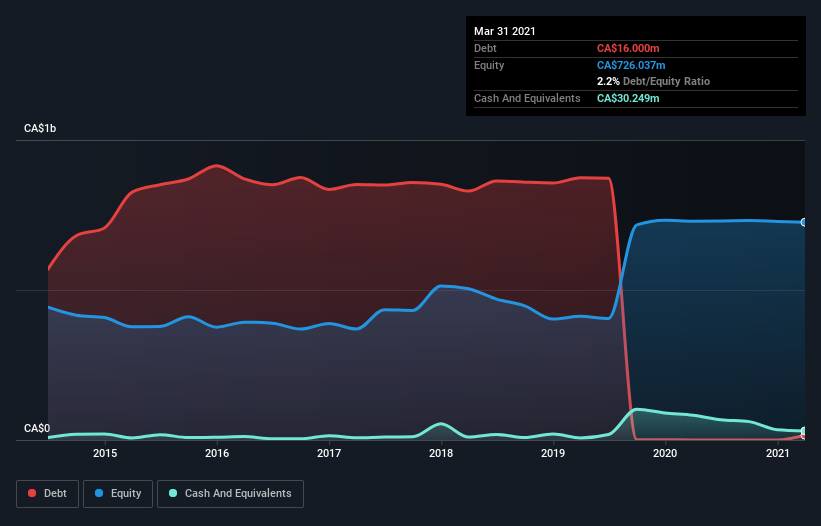821x526 pixels.
Task: Click the blue Equity legend dot
Action: coord(99,493)
